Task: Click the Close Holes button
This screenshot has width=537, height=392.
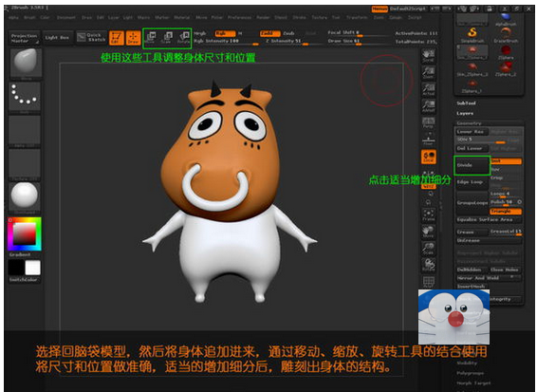Action: point(505,270)
